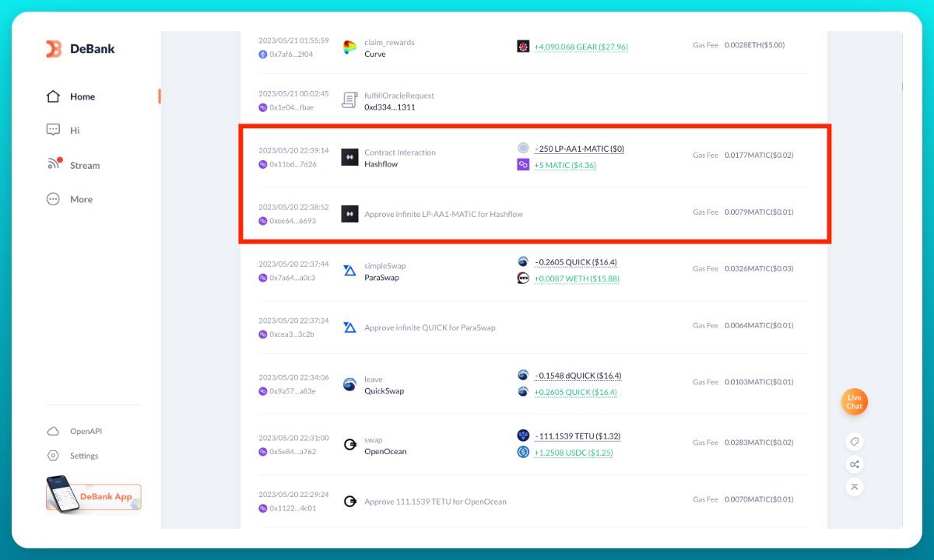Viewport: 934px width, 560px height.
Task: Go to Home in the sidebar
Action: pos(83,96)
